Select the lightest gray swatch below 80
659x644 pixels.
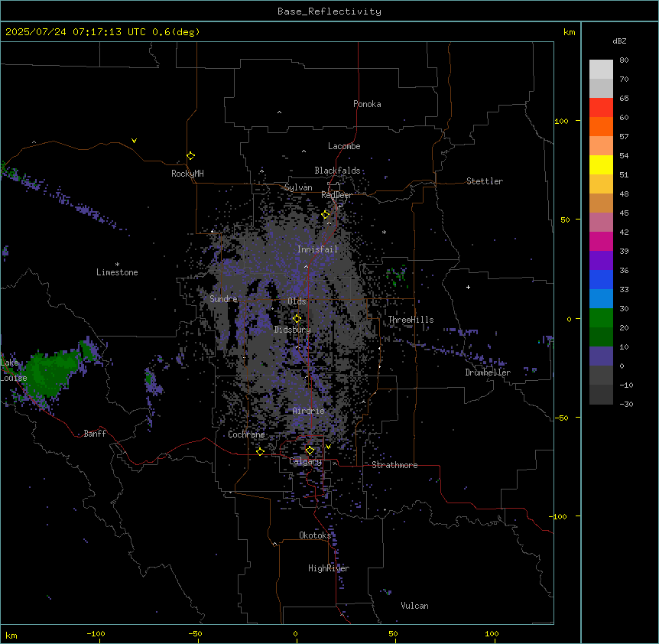601,69
